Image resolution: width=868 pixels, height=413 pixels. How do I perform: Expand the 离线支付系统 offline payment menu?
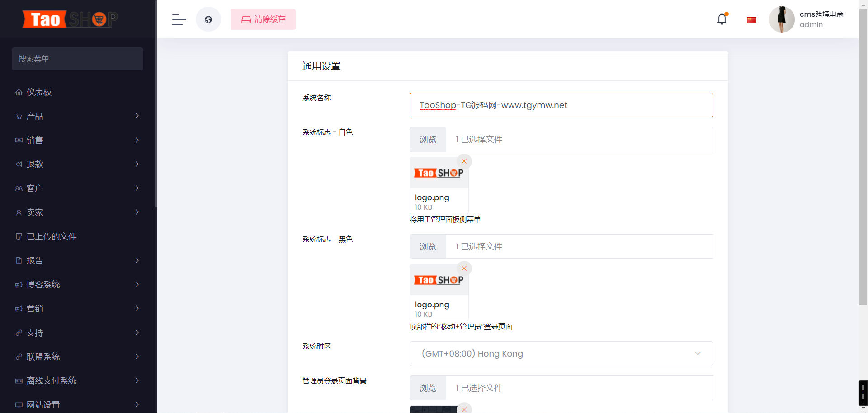(x=77, y=381)
